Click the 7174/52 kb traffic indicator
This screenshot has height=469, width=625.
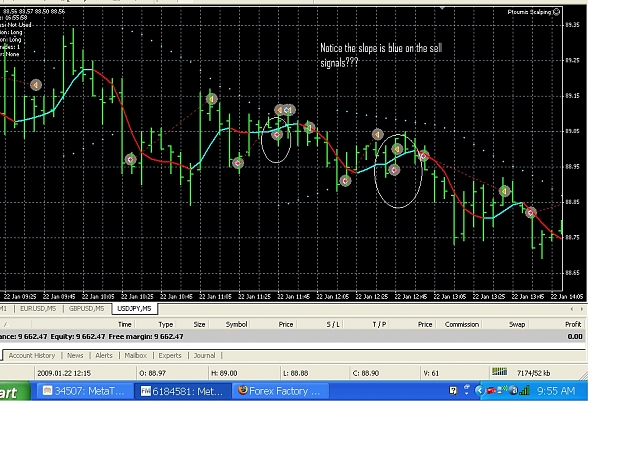pos(533,373)
